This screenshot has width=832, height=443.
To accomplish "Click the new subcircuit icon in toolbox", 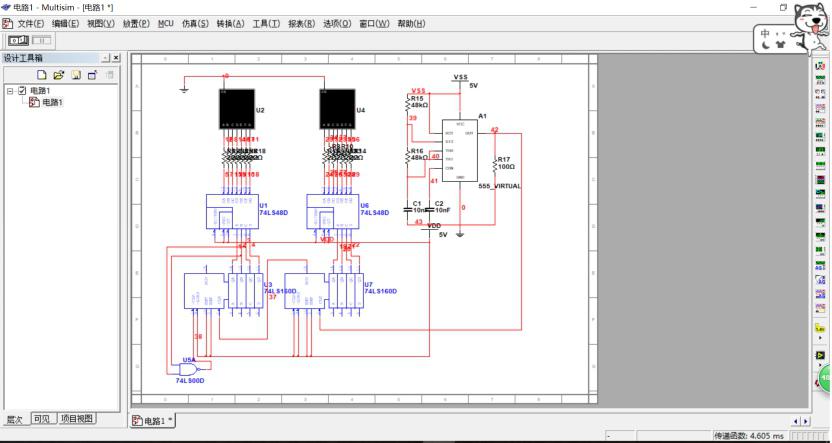I will [x=93, y=75].
